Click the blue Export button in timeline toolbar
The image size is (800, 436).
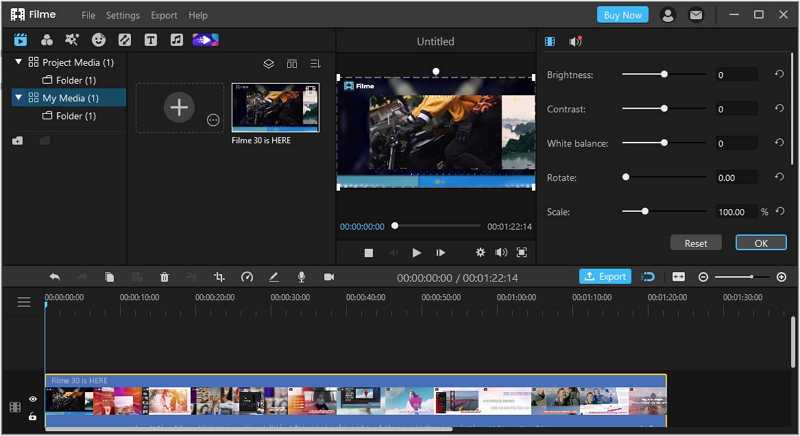point(605,276)
